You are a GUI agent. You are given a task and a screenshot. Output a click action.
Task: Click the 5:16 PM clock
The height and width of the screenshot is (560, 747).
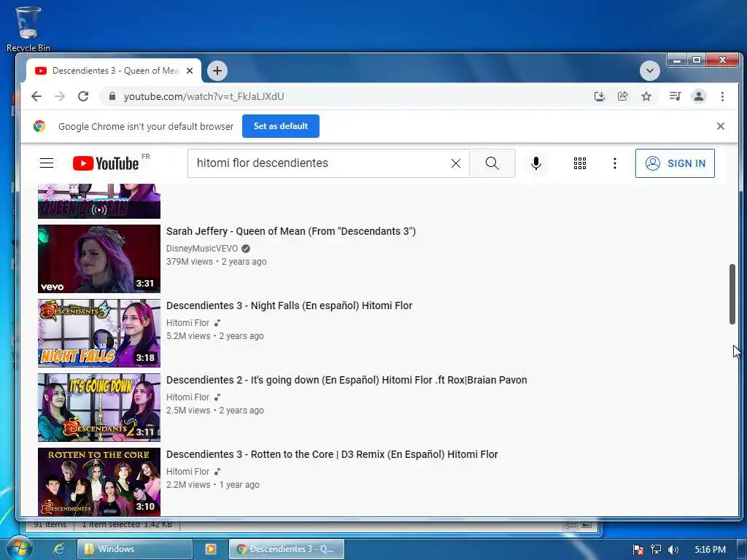pyautogui.click(x=710, y=550)
